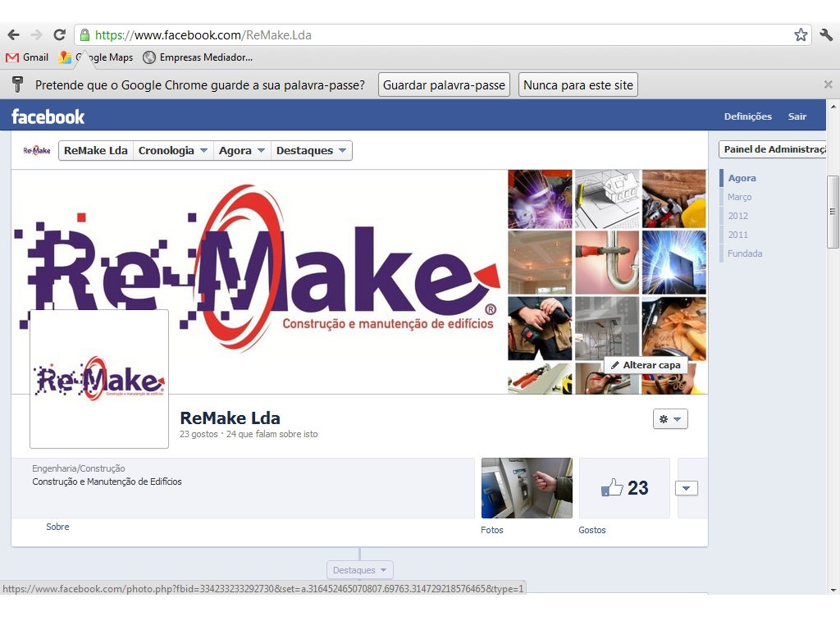Click the browser back arrow

point(13,35)
